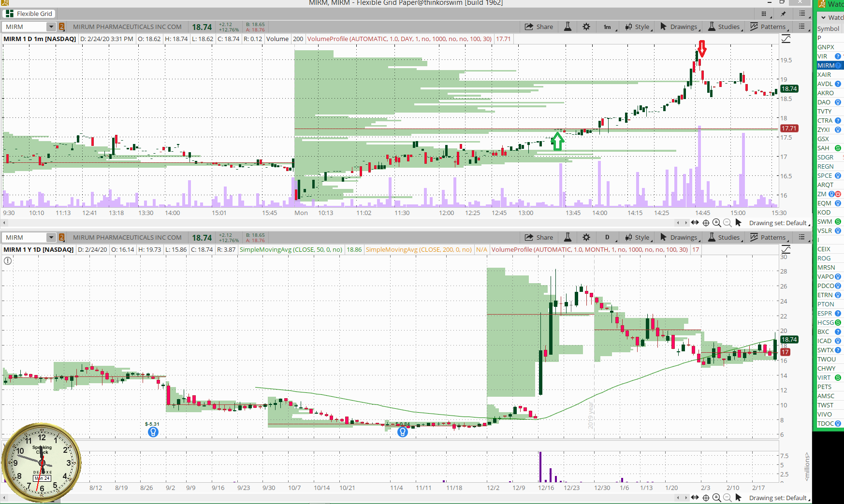Image resolution: width=844 pixels, height=504 pixels.
Task: Open the Studies menu in upper chart
Action: 724,27
